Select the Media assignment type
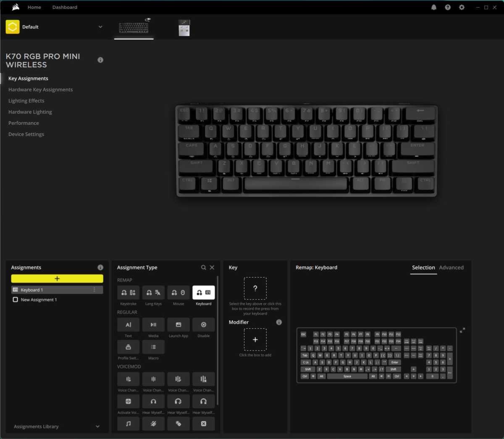 153,325
